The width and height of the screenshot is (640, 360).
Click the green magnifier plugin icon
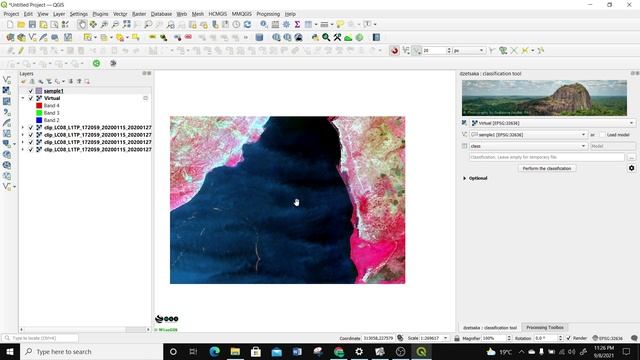(326, 38)
